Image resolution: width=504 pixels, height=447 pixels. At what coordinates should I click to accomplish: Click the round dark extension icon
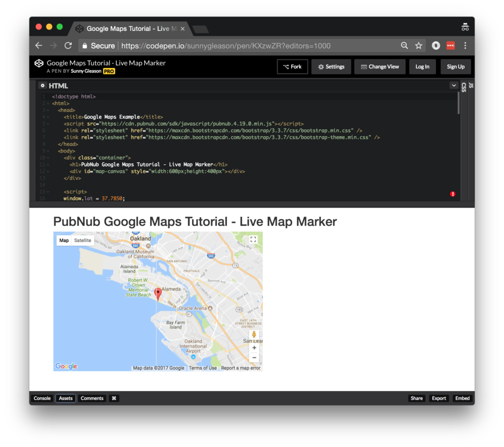click(x=436, y=46)
